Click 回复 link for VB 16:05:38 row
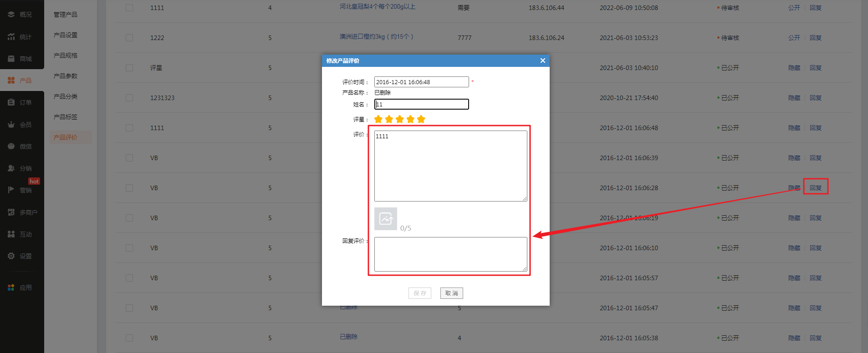Screen dimensions: 868x353 (816, 338)
